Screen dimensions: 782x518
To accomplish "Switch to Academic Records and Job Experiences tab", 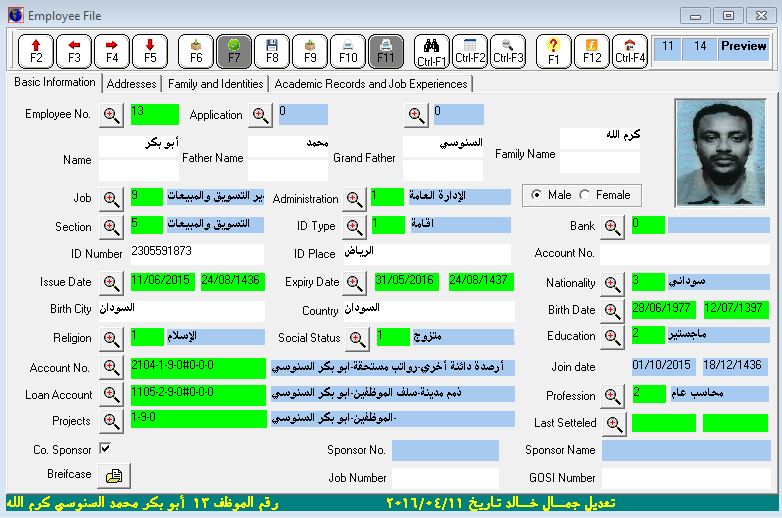I will 370,84.
